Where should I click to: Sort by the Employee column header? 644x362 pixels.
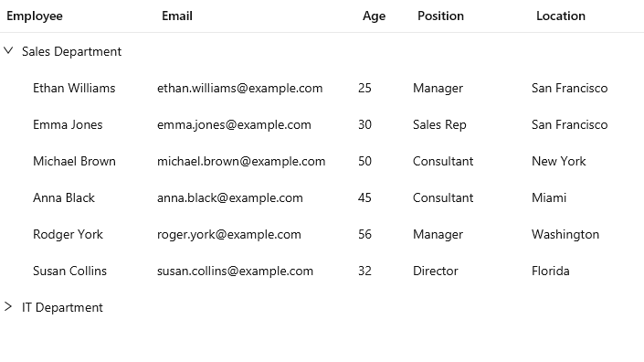[35, 16]
